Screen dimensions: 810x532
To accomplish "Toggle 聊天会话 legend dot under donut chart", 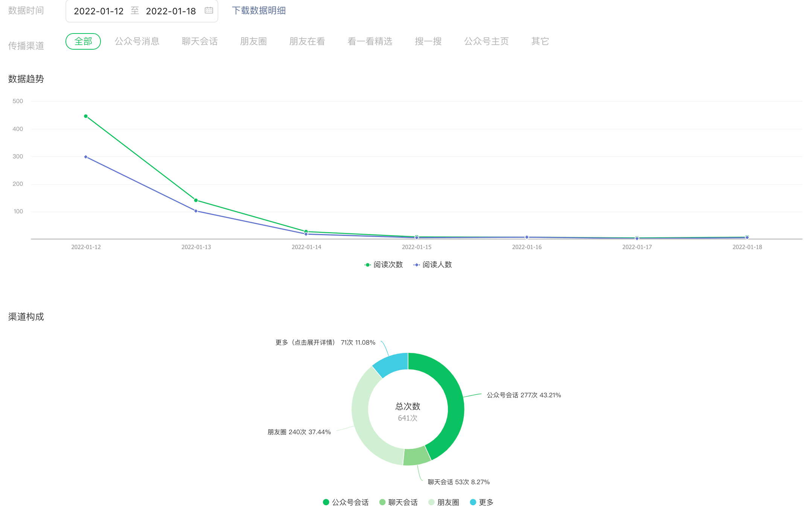I will [382, 502].
